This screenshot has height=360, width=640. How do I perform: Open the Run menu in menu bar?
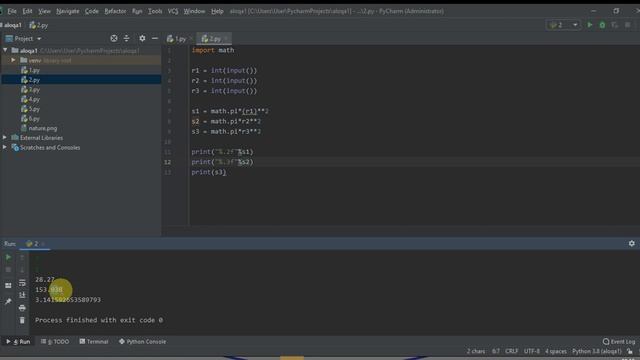pyautogui.click(x=137, y=11)
